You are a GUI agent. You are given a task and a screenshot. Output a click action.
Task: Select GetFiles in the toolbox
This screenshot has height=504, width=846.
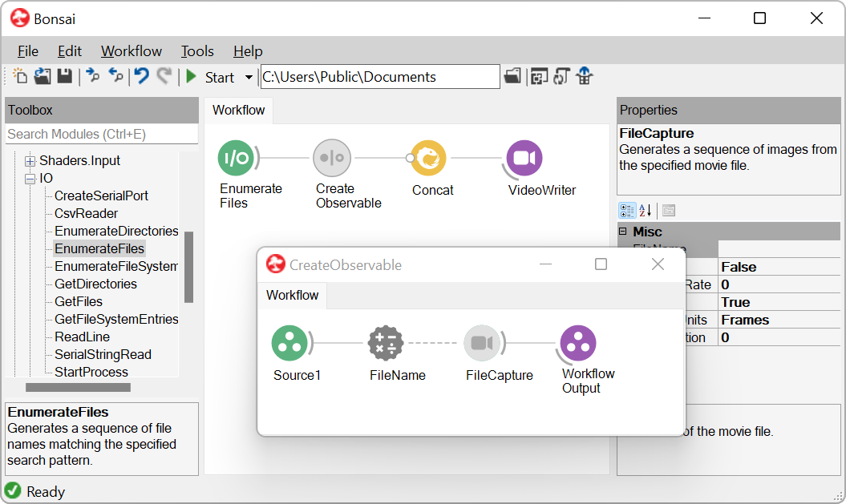click(x=79, y=301)
